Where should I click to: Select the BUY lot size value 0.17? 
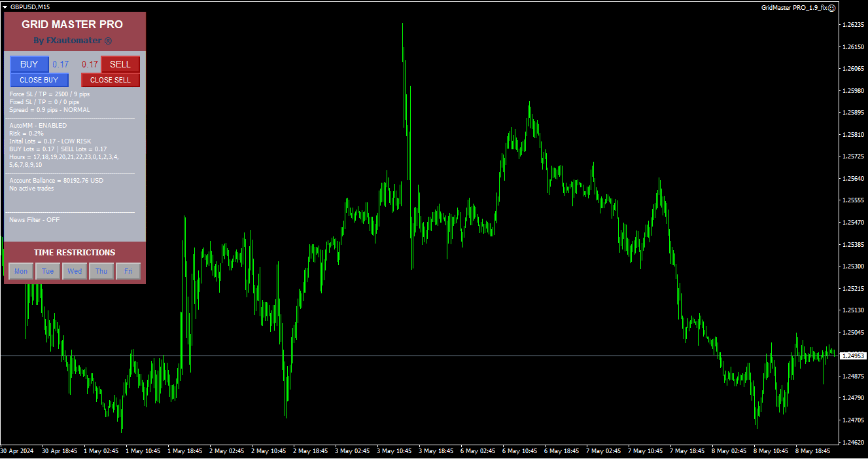point(61,64)
